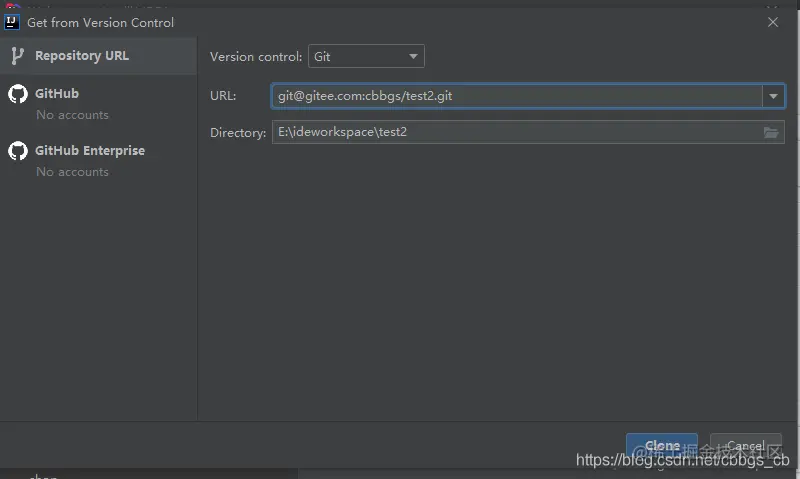This screenshot has height=479, width=800.
Task: Expand the URL history dropdown arrow
Action: tap(773, 96)
